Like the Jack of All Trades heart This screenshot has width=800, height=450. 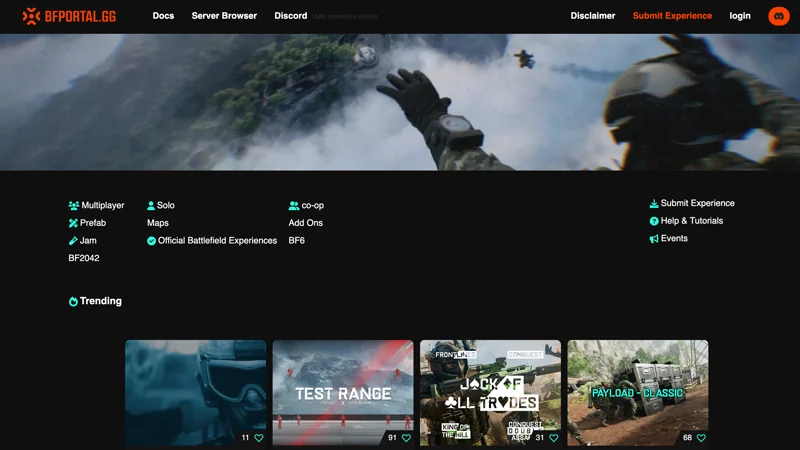pos(554,438)
